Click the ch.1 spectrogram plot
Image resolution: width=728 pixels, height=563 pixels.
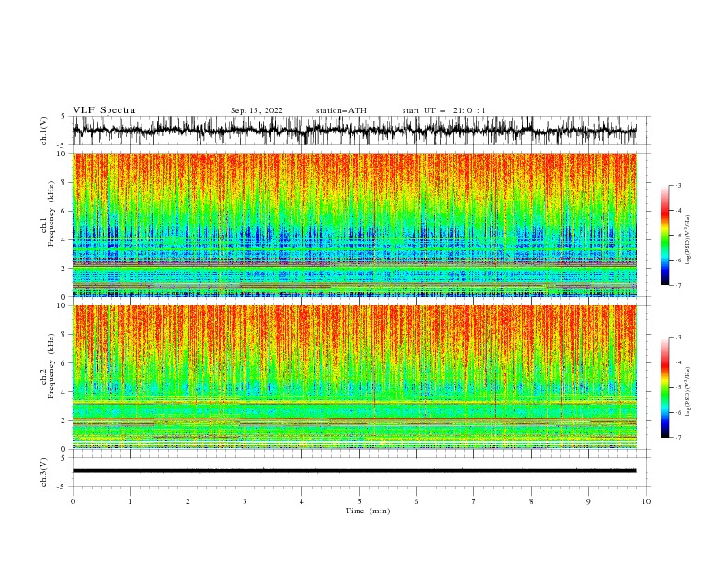pos(355,224)
